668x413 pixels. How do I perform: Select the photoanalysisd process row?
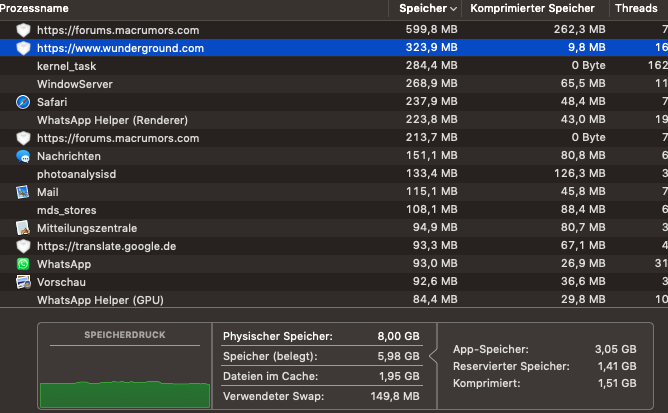(x=334, y=174)
